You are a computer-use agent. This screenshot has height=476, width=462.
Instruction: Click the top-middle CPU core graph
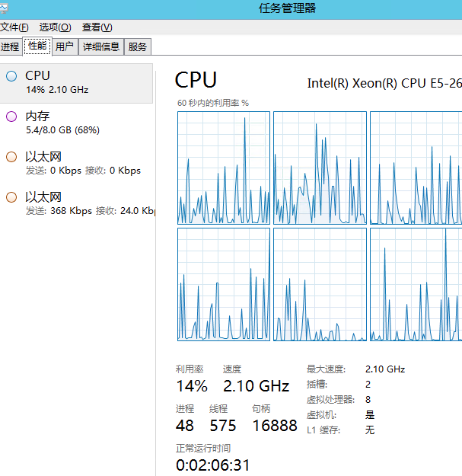tap(320, 168)
